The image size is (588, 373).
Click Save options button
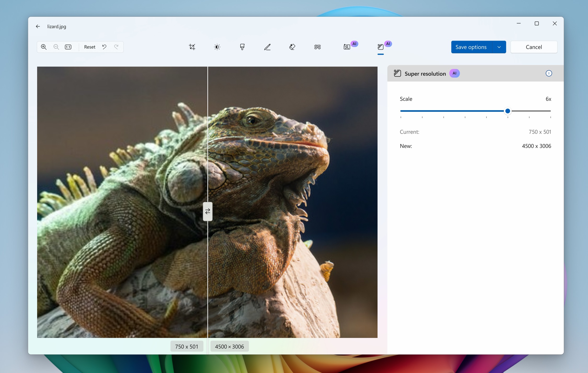tap(470, 47)
